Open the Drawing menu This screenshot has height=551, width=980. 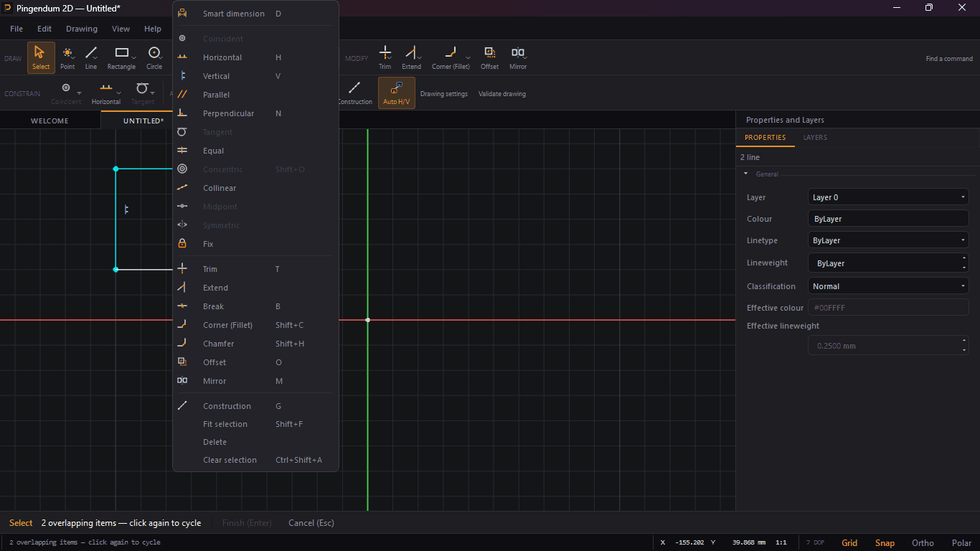click(x=82, y=29)
